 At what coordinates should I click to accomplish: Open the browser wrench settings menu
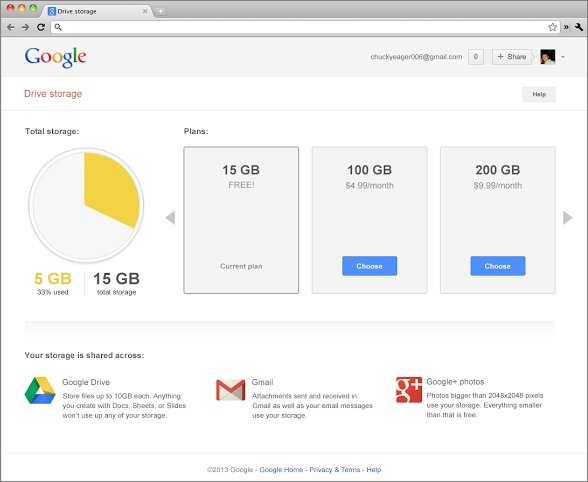point(579,27)
